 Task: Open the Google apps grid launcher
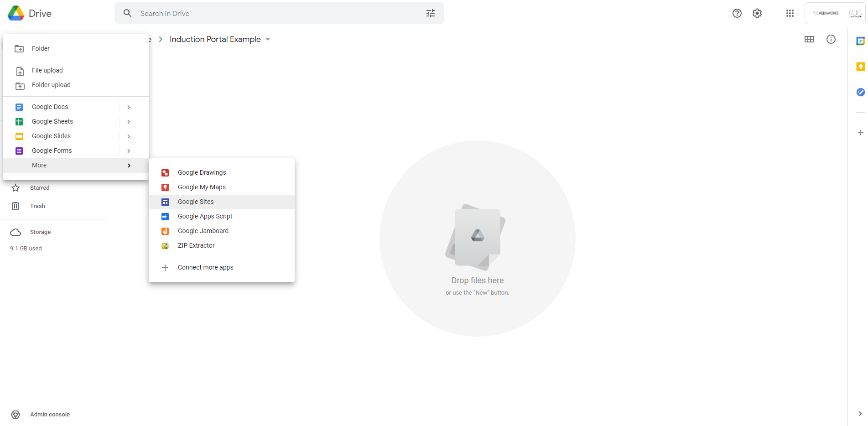(x=790, y=13)
